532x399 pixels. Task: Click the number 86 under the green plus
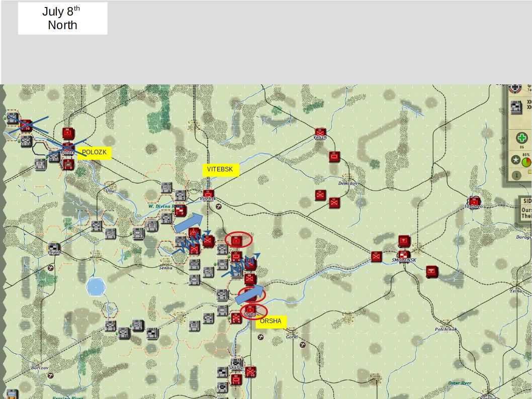[521, 147]
